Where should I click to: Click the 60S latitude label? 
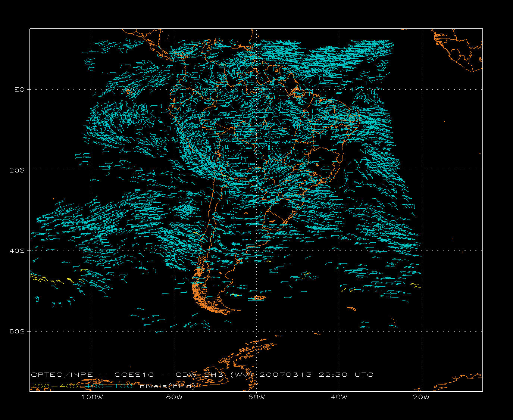[17, 332]
